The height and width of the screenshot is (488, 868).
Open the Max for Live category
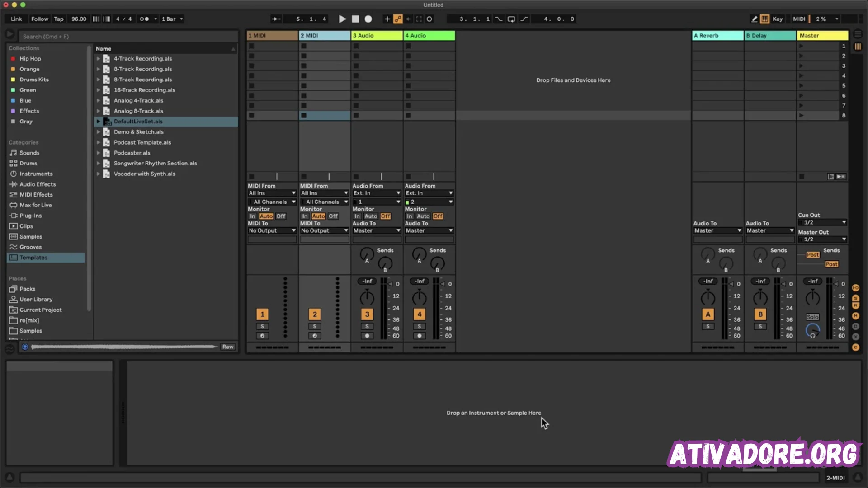[x=36, y=205]
